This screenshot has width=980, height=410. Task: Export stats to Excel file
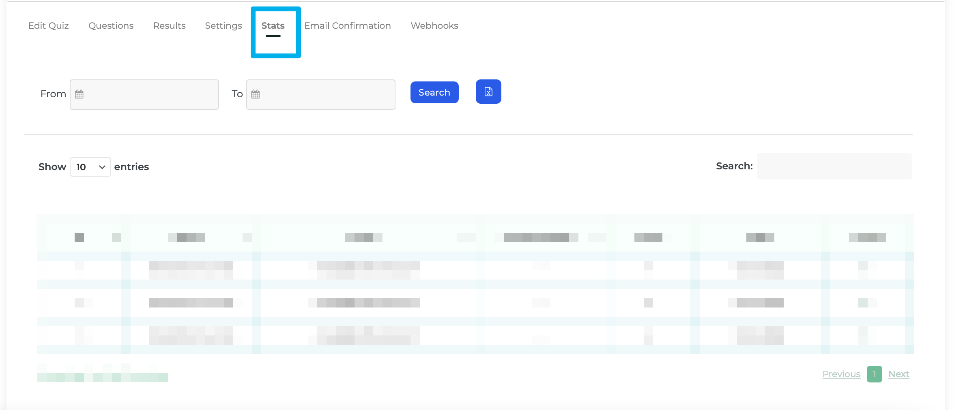coord(488,92)
